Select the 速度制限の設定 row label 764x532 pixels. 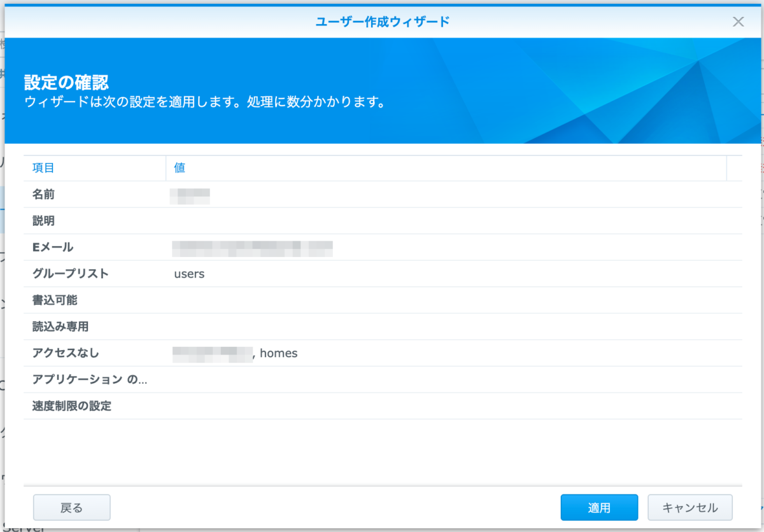[72, 406]
